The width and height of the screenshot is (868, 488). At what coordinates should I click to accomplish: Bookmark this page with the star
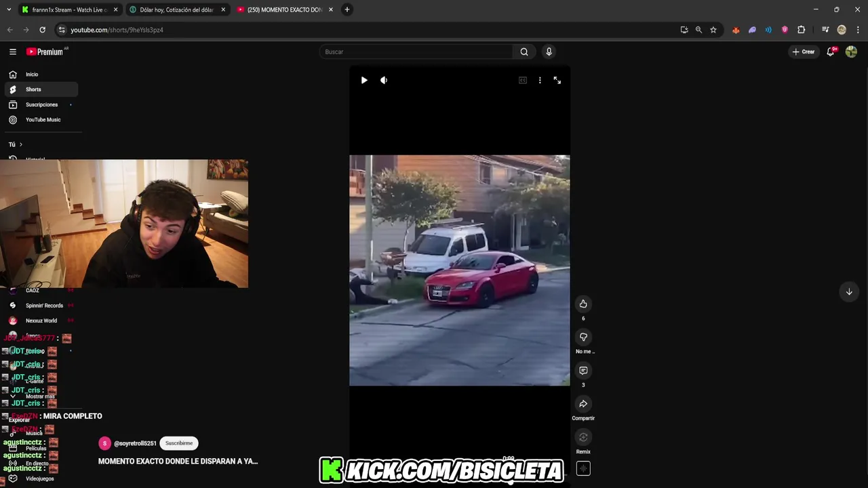713,30
